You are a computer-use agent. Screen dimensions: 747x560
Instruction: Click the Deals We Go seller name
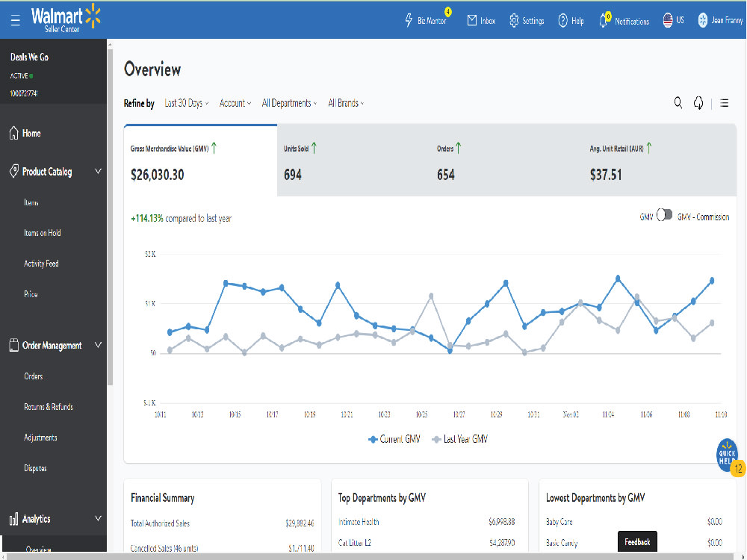[x=30, y=57]
